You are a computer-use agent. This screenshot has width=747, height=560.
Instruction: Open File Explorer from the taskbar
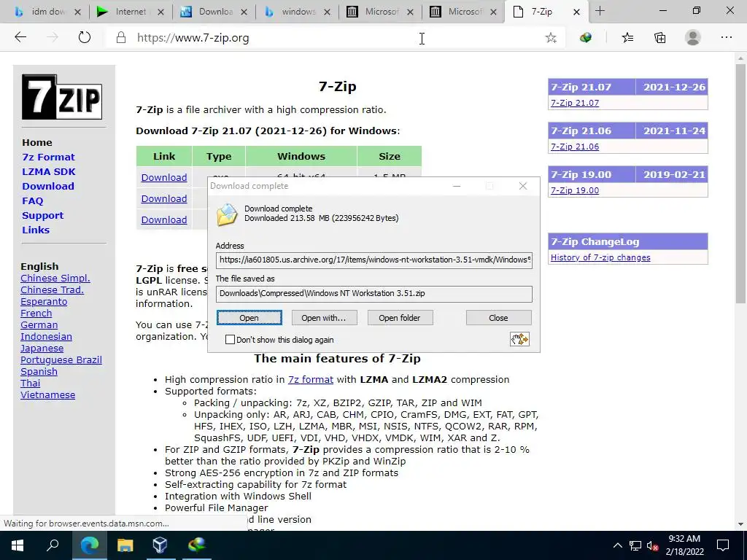(x=125, y=545)
